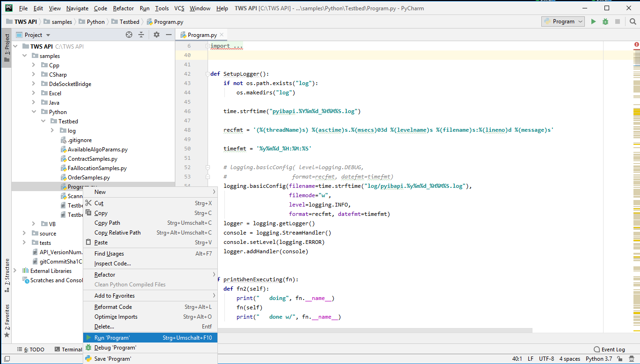Collapse the Testbed folder in tree
This screenshot has width=640, height=364.
tap(43, 121)
